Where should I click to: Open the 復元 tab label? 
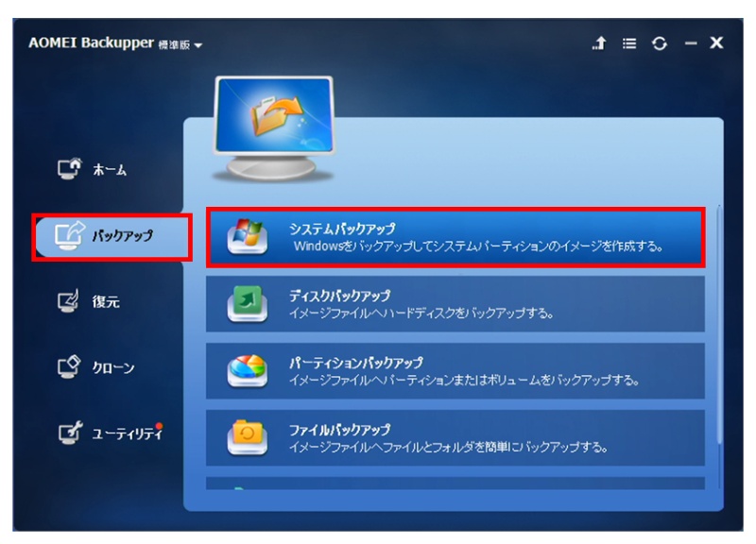[x=106, y=302]
